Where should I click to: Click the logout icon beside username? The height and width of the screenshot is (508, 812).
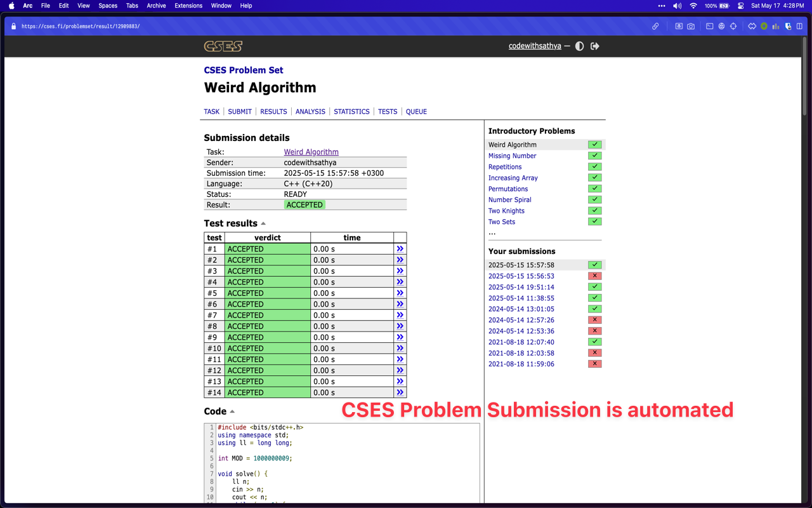(x=594, y=46)
